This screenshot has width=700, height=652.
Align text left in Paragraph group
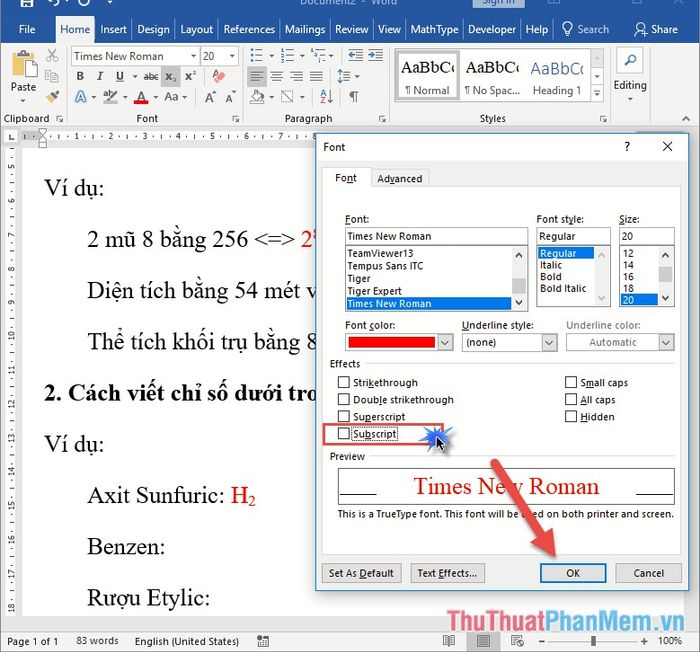257,76
